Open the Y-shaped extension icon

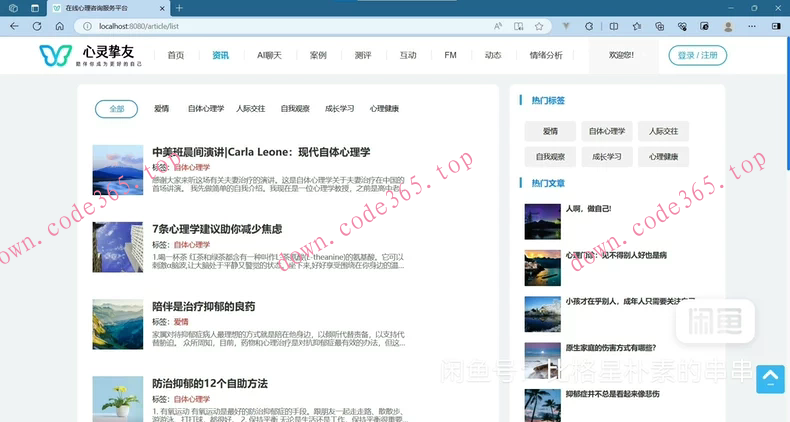pos(566,26)
